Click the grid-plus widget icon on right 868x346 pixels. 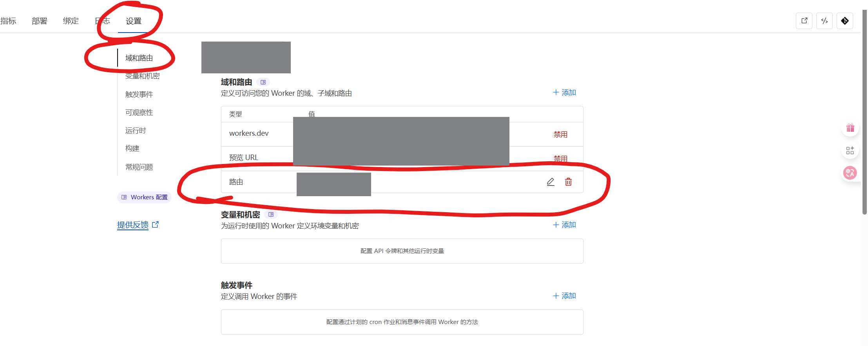(x=850, y=150)
